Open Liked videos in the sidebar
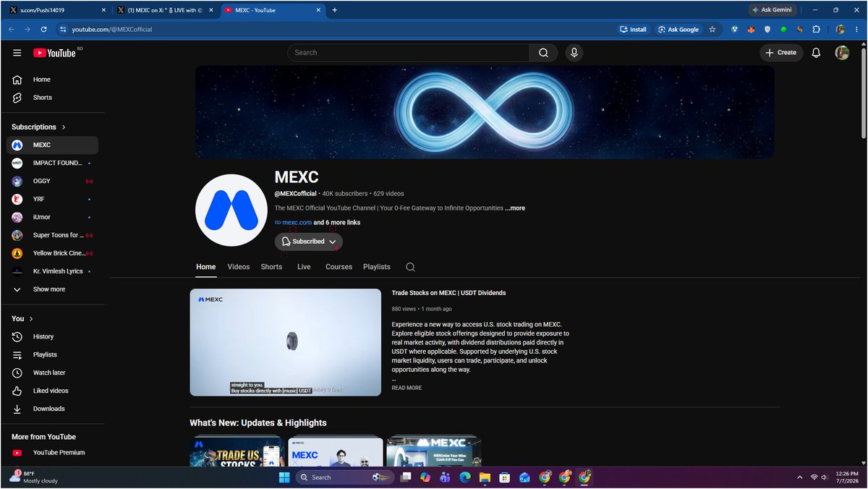The width and height of the screenshot is (868, 489). [52, 391]
